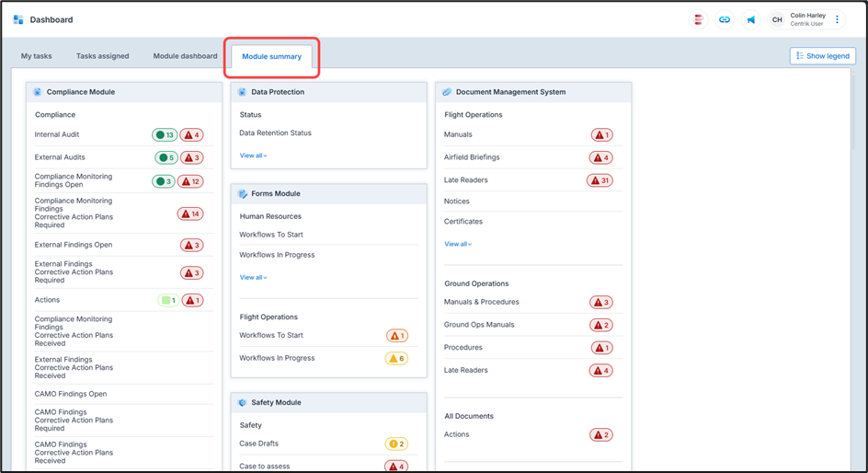Open the three-dot user menu
The image size is (868, 473).
(x=838, y=19)
